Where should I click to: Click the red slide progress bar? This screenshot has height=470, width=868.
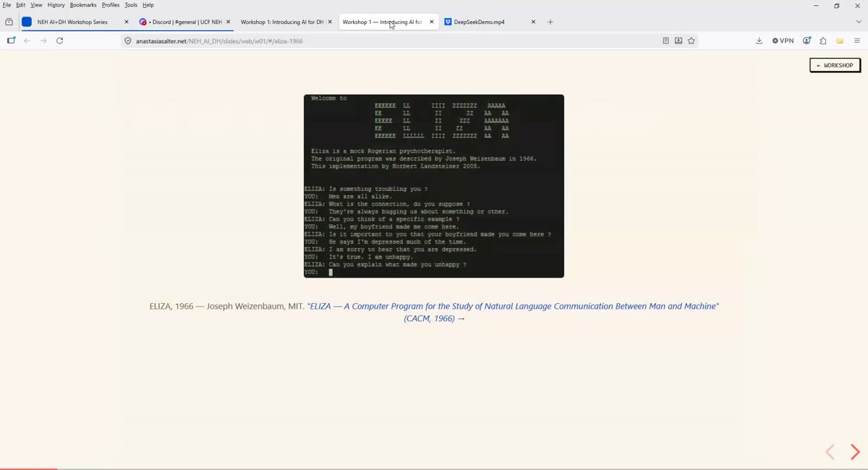[29, 469]
